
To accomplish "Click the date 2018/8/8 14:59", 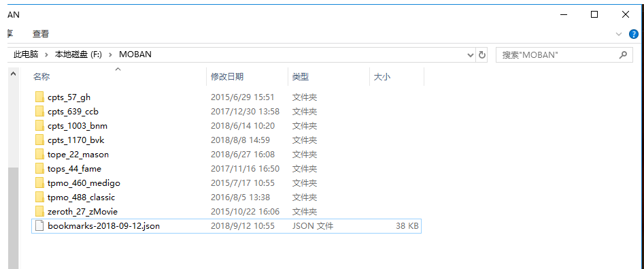I will pyautogui.click(x=240, y=140).
